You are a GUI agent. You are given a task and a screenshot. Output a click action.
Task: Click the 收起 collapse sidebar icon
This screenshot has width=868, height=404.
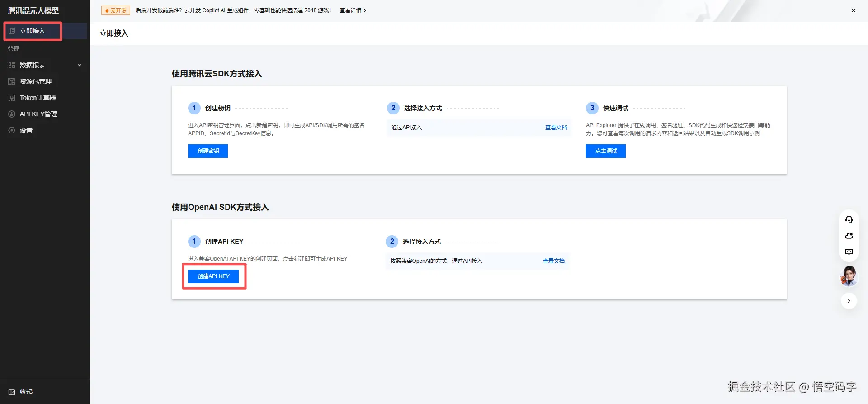pyautogui.click(x=12, y=392)
